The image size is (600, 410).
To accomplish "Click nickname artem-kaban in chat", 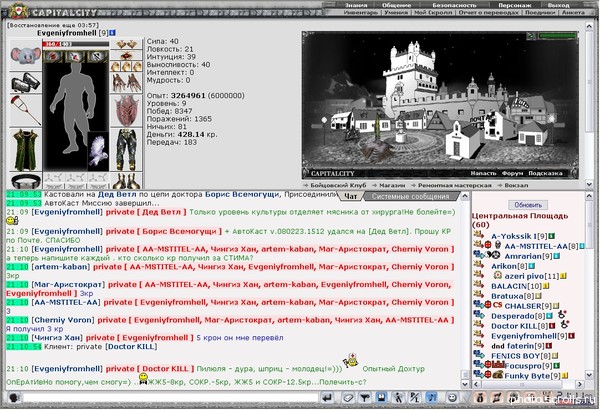I will [61, 266].
